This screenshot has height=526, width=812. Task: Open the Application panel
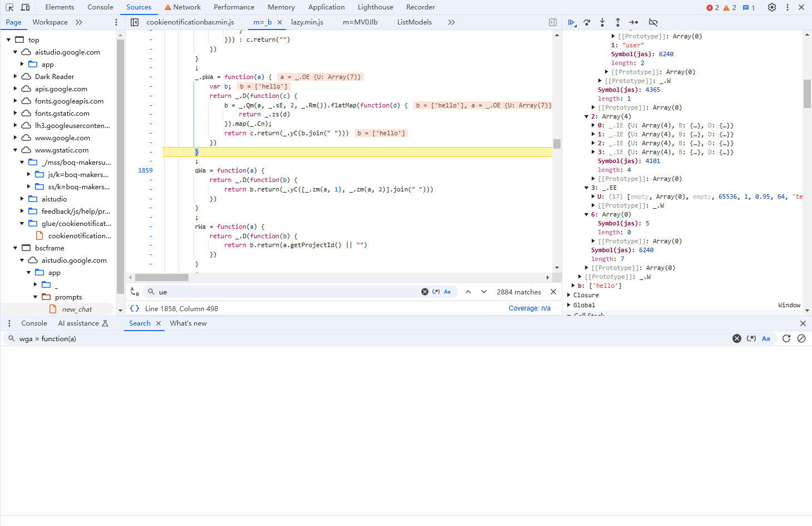point(326,7)
